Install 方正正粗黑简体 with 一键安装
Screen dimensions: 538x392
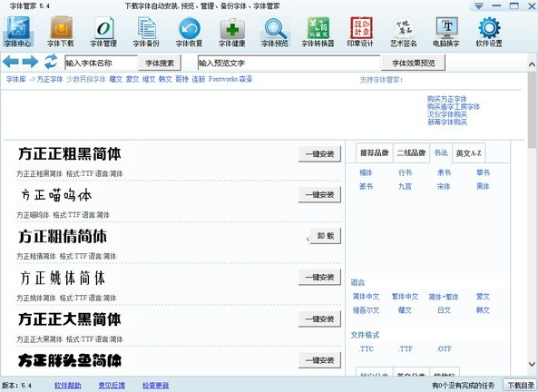coord(319,154)
